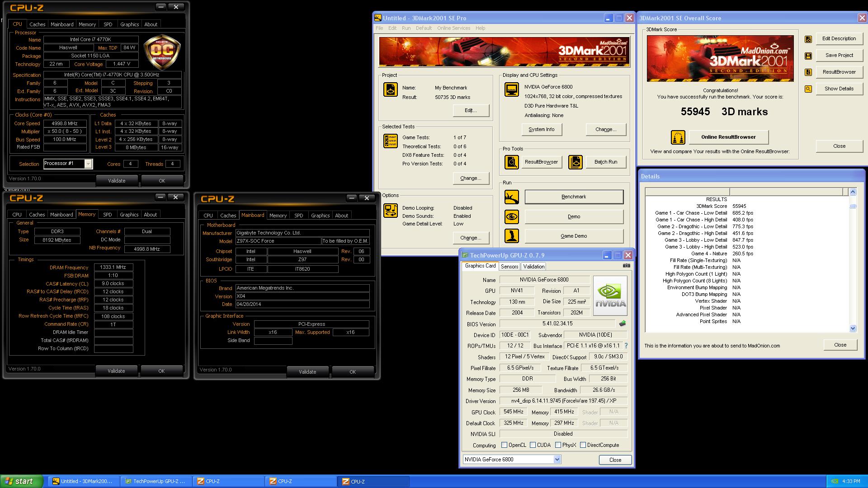This screenshot has height=488, width=868.
Task: Click the Project icon beside My Benchmark
Action: 391,89
